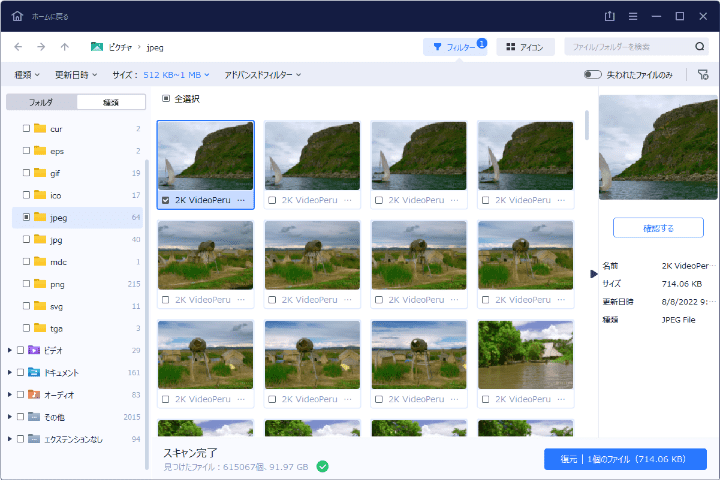Image resolution: width=720 pixels, height=480 pixels.
Task: Click the large preview image in right panel
Action: [658, 147]
